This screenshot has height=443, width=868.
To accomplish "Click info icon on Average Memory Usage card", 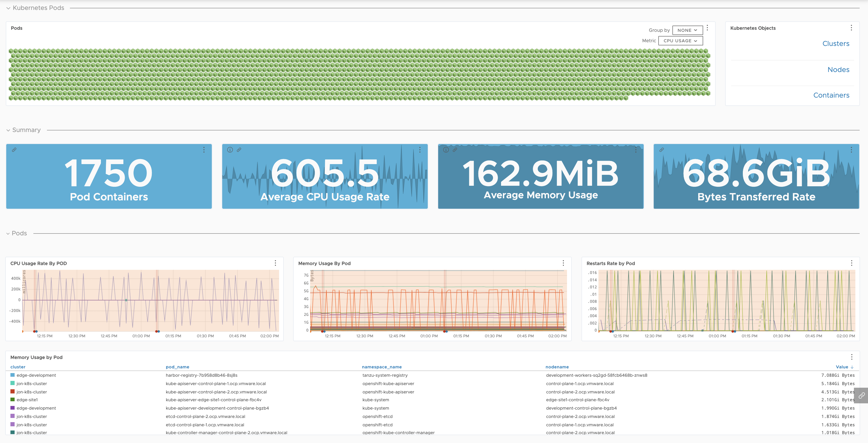I will 446,150.
